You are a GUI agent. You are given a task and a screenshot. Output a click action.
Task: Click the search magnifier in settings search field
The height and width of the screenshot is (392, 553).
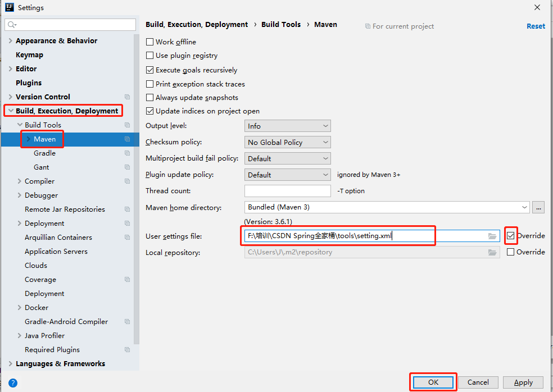tap(12, 25)
